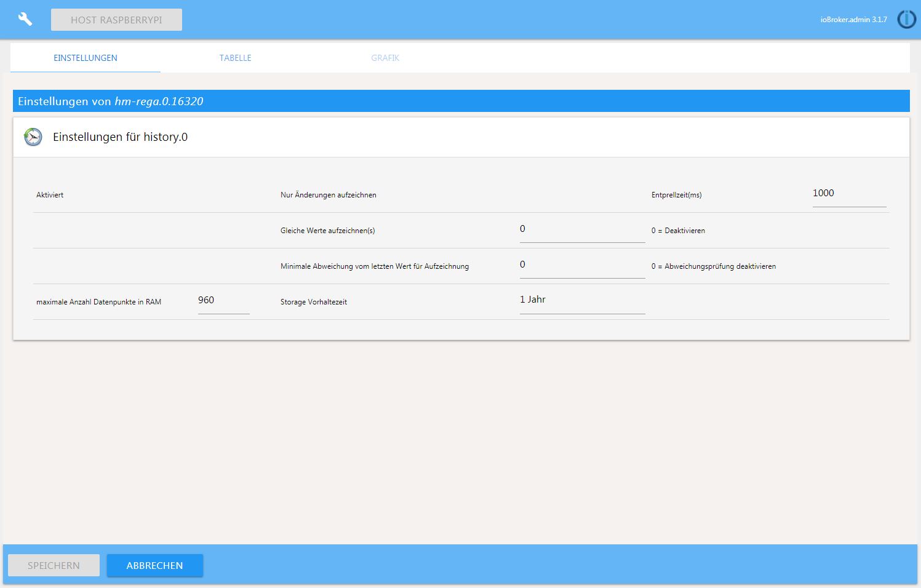Switch to the EINSTELLUNGEN tab

86,58
